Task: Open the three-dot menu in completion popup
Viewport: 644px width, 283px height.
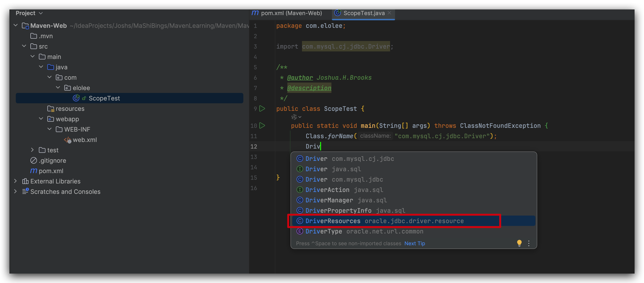Action: click(x=529, y=243)
